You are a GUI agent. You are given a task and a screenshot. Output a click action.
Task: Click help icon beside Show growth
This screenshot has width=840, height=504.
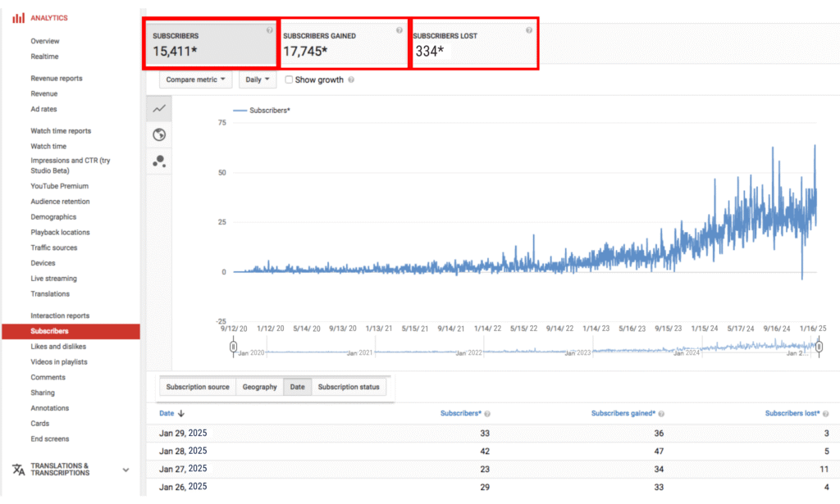click(351, 80)
